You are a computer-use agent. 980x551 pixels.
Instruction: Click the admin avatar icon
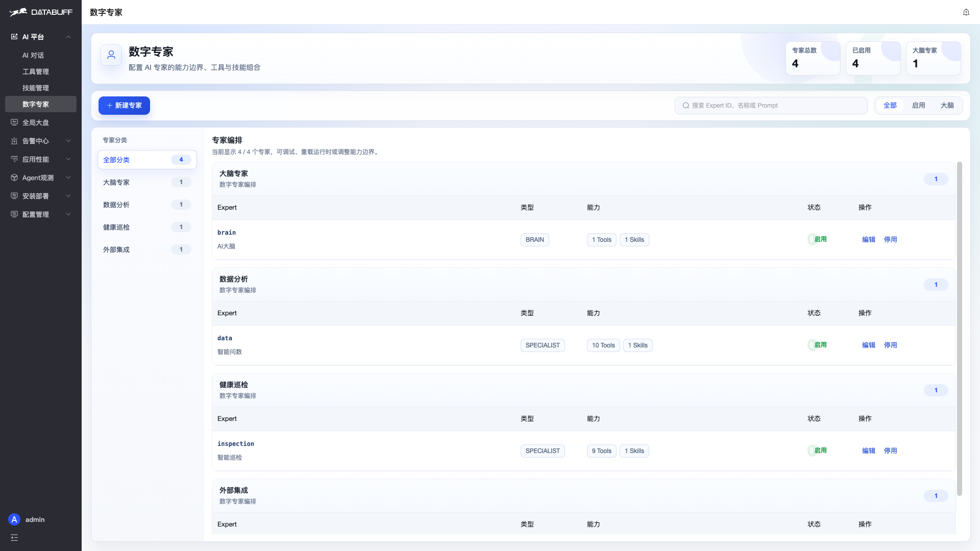(14, 519)
